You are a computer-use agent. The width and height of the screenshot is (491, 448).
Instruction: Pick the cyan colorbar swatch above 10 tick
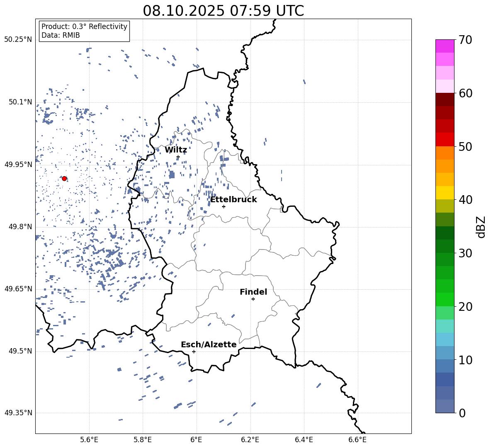click(445, 339)
